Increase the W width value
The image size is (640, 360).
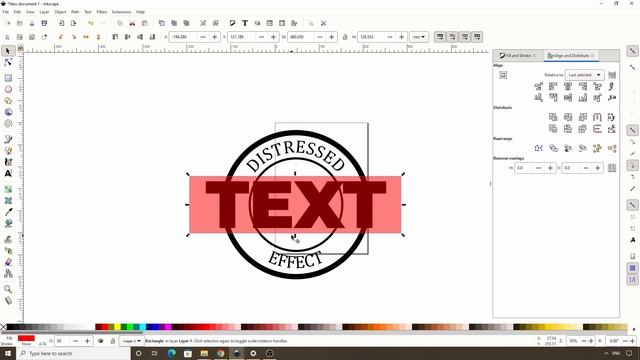332,37
